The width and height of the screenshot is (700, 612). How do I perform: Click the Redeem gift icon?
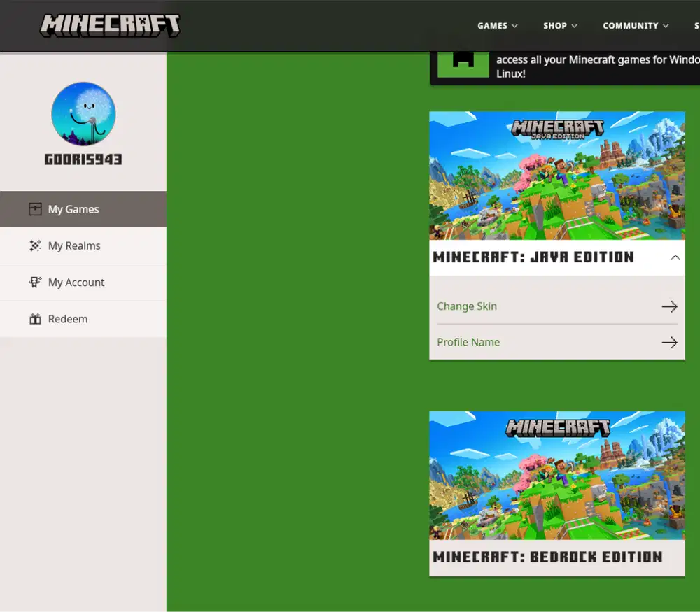click(x=35, y=319)
